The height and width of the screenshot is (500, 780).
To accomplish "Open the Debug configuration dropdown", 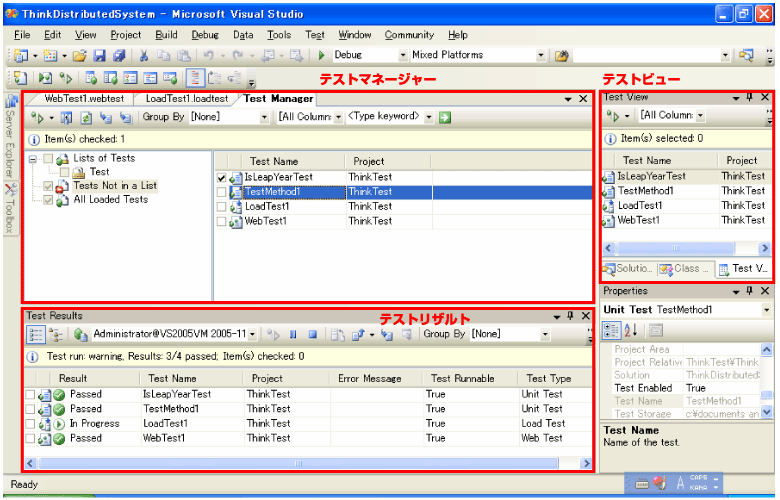I will (x=403, y=55).
